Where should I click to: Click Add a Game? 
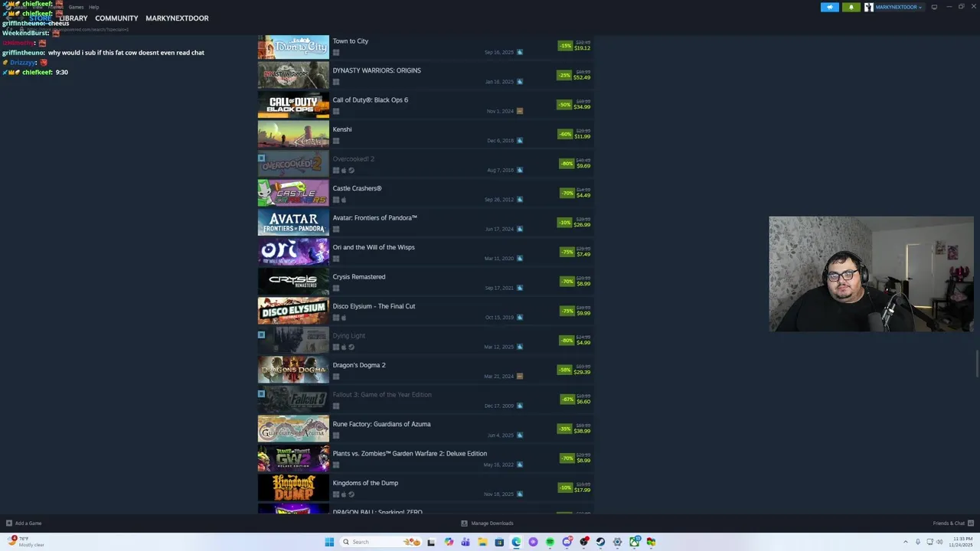tap(24, 523)
